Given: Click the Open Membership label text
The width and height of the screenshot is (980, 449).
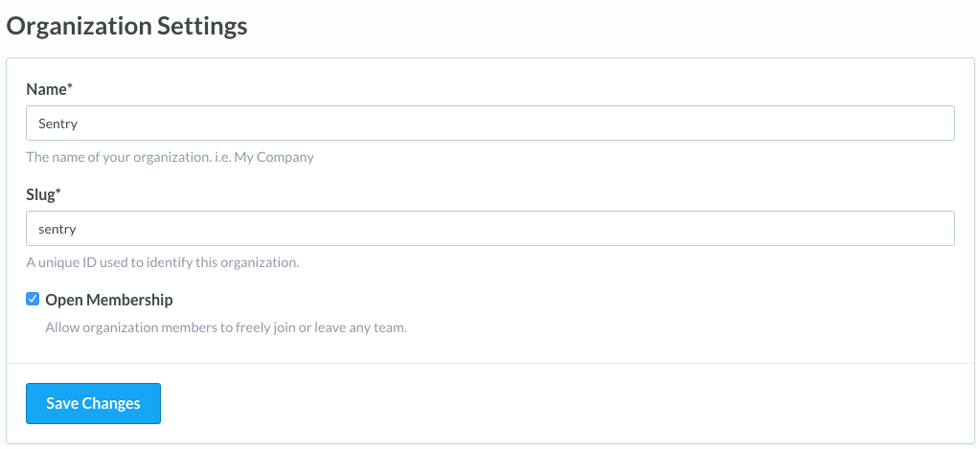Looking at the screenshot, I should pyautogui.click(x=109, y=300).
